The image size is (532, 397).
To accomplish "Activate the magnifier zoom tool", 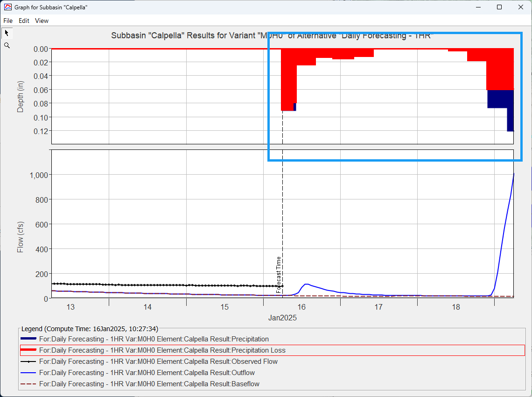I will [7, 45].
